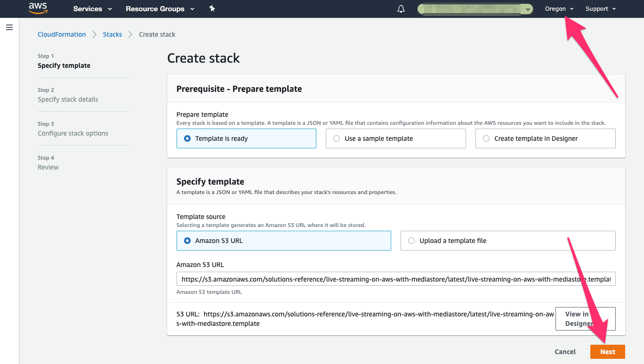Image resolution: width=644 pixels, height=364 pixels.
Task: Select Step 2 Specify stack details
Action: click(68, 95)
